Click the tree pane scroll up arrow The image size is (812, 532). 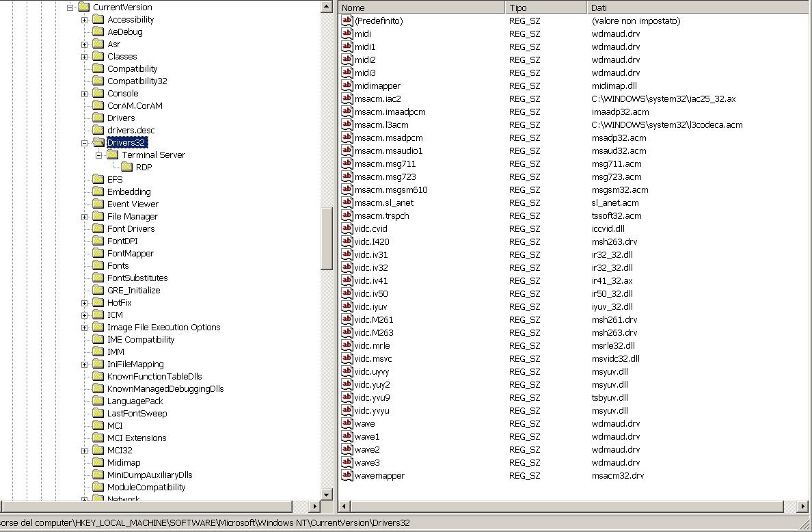pyautogui.click(x=326, y=7)
